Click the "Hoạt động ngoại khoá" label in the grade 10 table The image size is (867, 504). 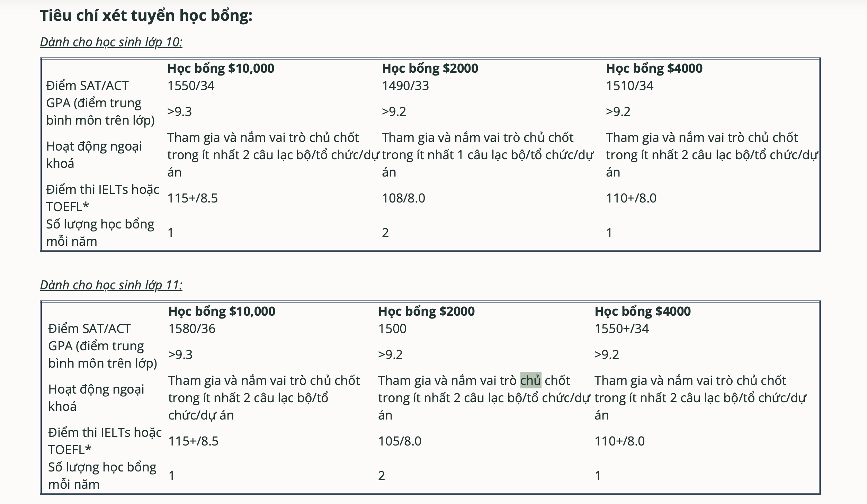[x=94, y=155]
